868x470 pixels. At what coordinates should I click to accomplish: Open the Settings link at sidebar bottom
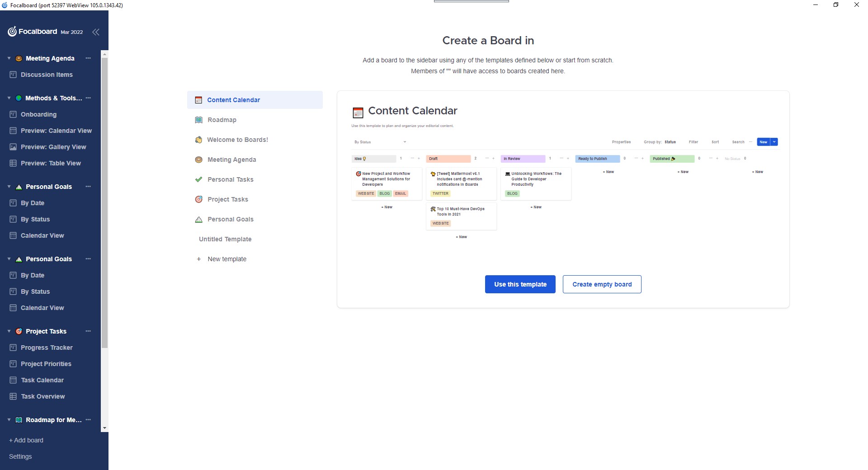20,456
